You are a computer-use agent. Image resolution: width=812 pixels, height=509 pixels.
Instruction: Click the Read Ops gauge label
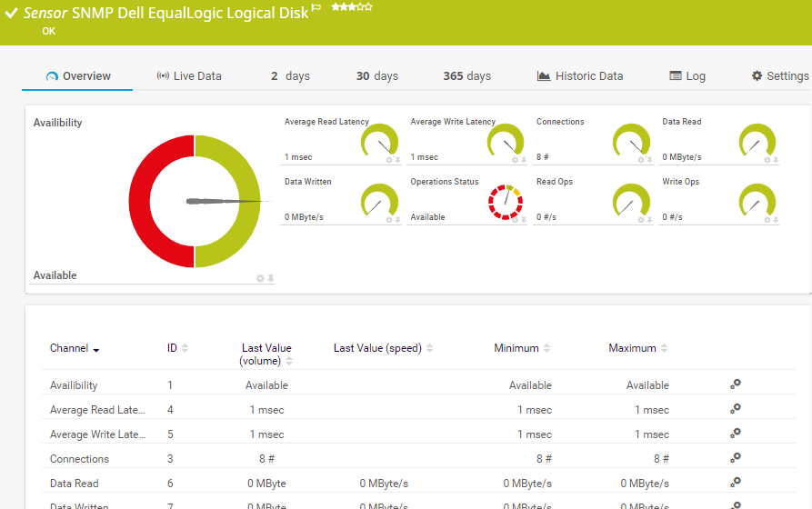555,182
